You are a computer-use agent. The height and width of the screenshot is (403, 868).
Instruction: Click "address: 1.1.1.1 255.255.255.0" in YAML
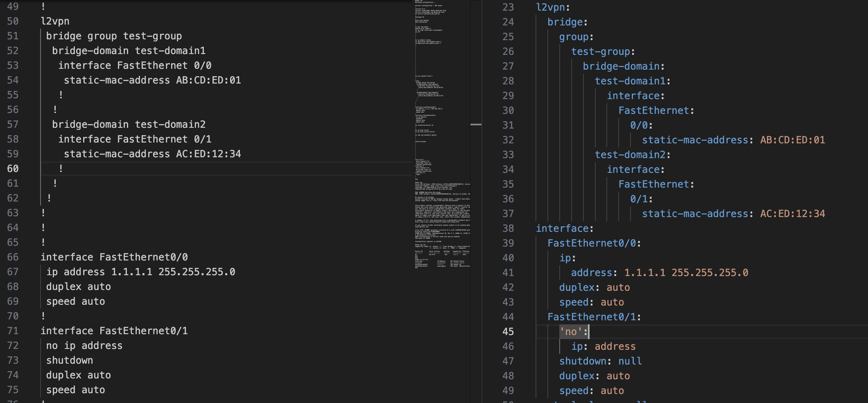(659, 272)
